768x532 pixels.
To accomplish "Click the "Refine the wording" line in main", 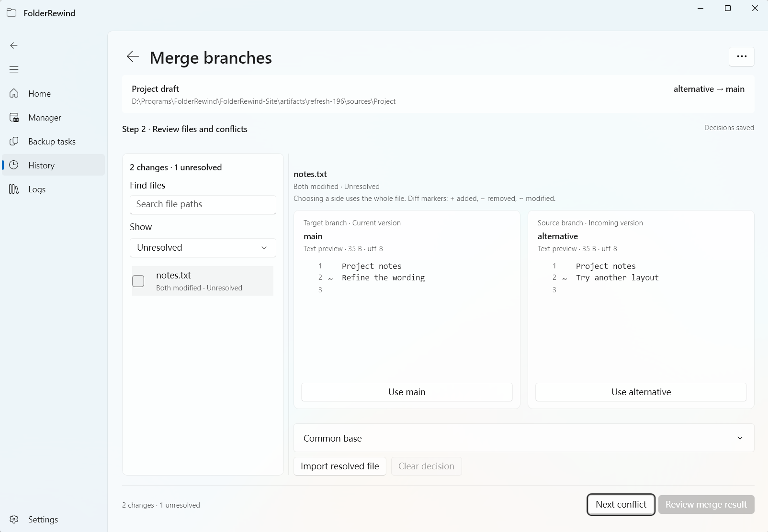I will click(383, 277).
